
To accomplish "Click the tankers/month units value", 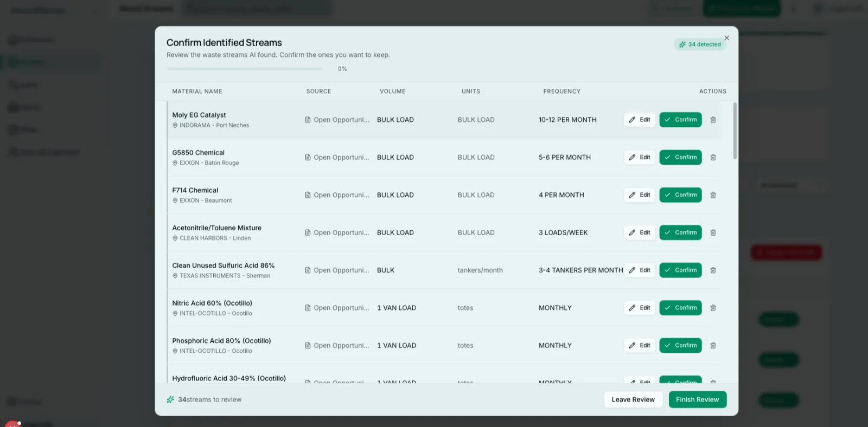I will (480, 270).
